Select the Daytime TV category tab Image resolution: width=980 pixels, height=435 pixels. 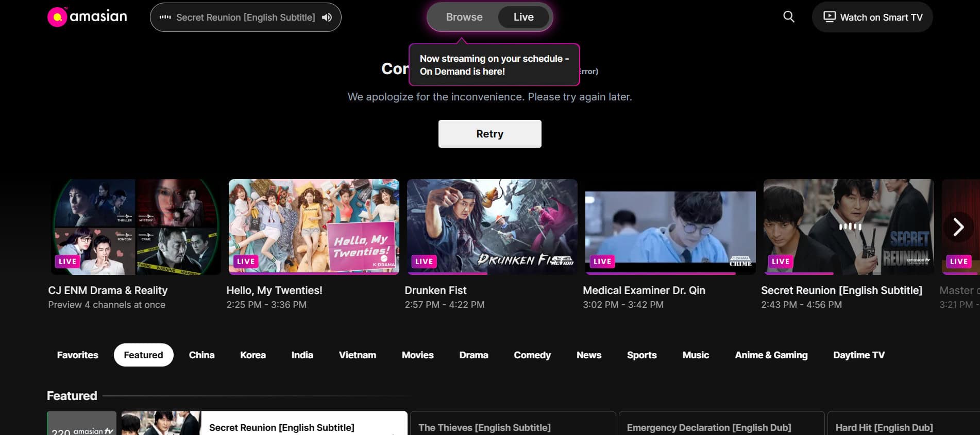click(x=859, y=355)
